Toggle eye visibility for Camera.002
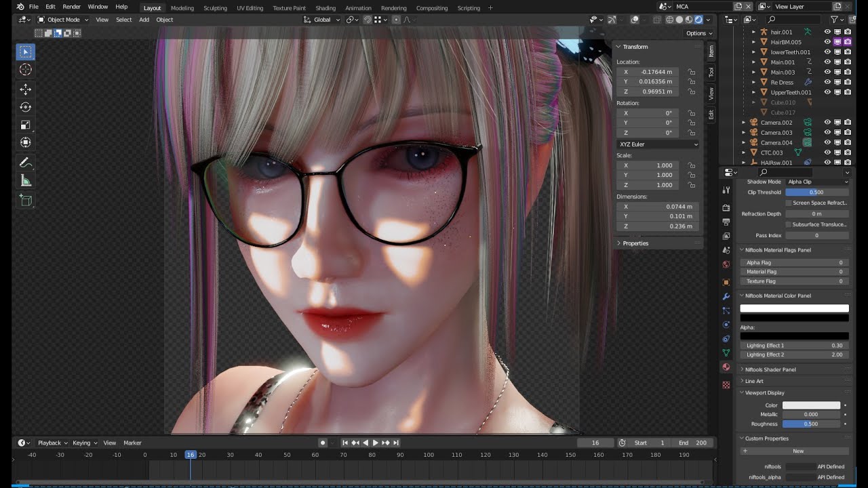This screenshot has width=868, height=488. tap(827, 123)
